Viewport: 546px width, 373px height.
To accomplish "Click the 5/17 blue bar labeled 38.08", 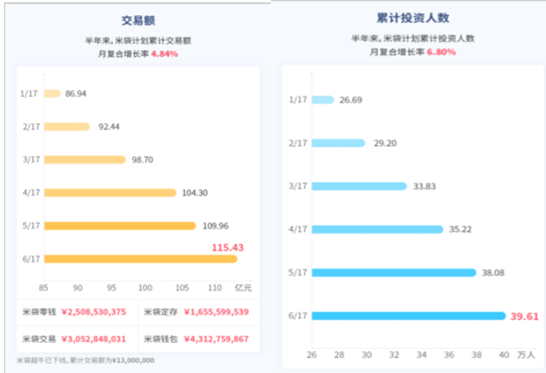I will 394,272.
